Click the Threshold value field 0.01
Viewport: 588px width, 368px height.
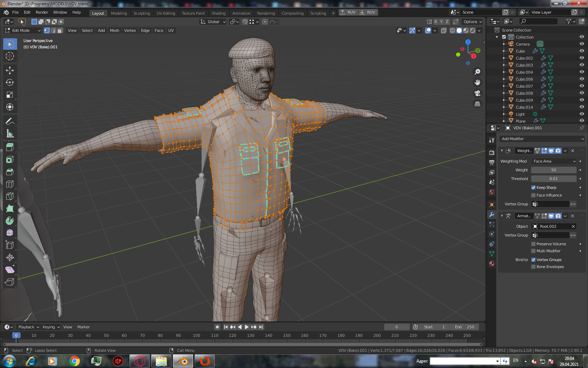(554, 179)
